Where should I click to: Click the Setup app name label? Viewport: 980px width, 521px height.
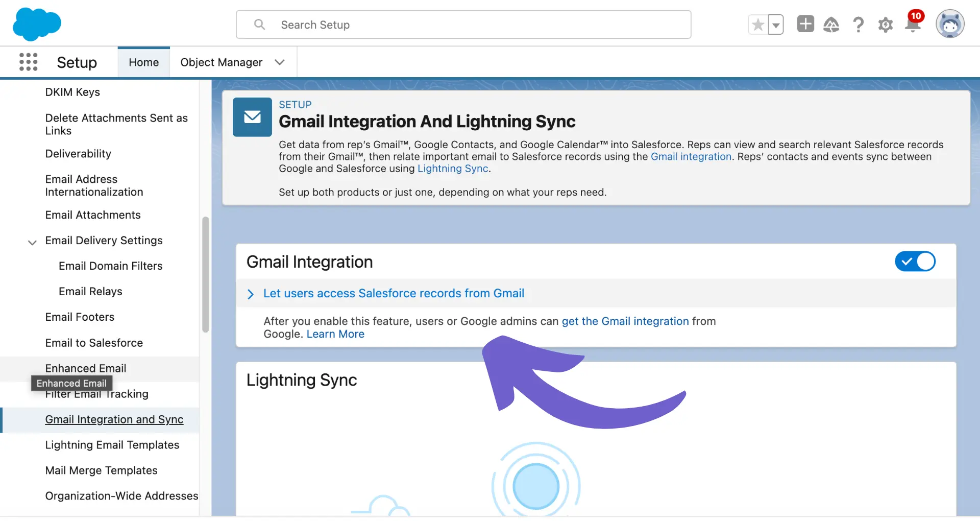77,62
